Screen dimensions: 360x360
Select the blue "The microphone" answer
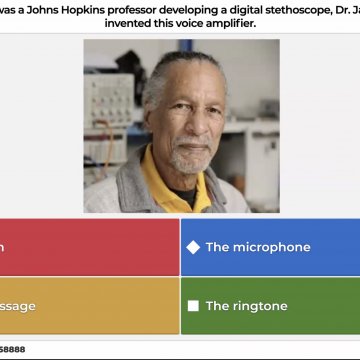point(270,247)
